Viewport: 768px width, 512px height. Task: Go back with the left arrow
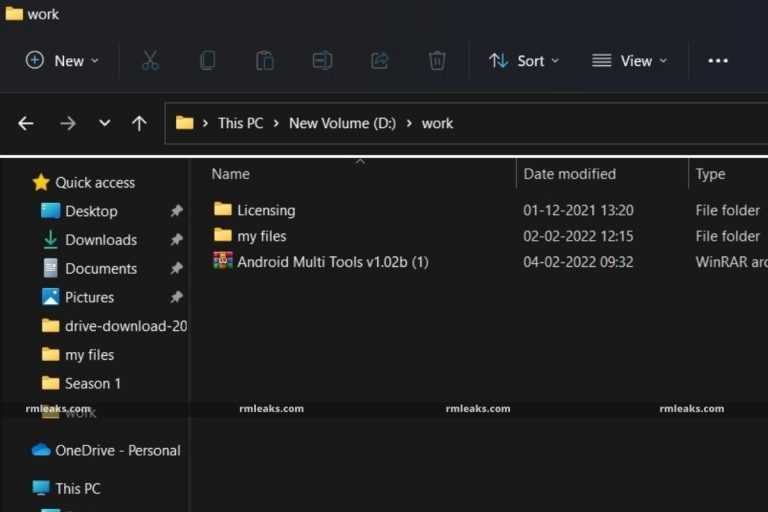click(x=26, y=123)
